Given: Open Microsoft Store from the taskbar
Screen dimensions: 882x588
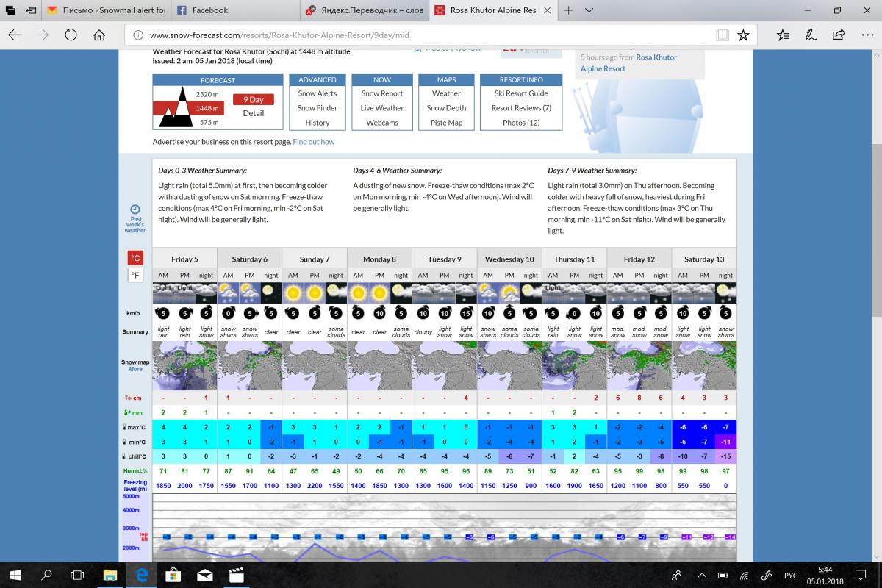Looking at the screenshot, I should click(172, 575).
